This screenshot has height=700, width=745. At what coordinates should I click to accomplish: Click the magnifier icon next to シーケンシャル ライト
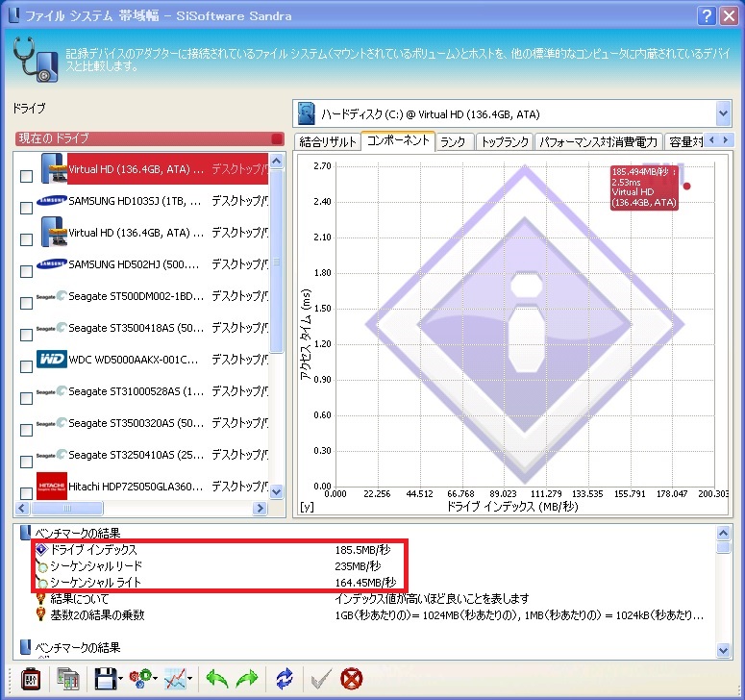[41, 582]
